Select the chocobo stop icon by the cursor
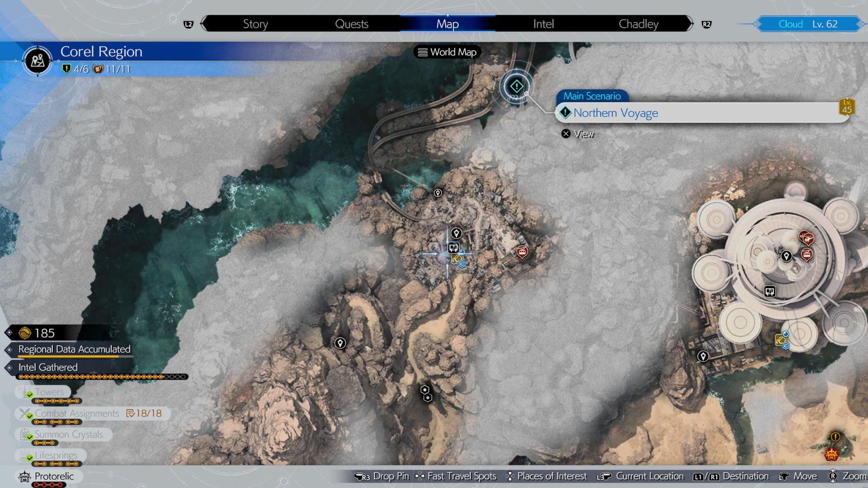The height and width of the screenshot is (488, 868). point(457,259)
